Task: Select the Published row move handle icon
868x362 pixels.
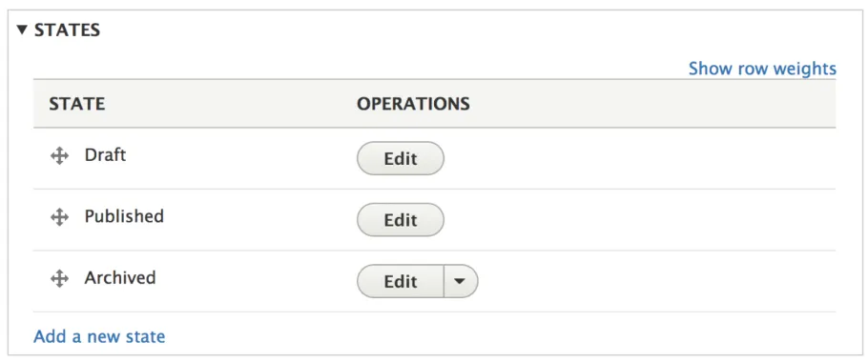Action: [x=59, y=218]
